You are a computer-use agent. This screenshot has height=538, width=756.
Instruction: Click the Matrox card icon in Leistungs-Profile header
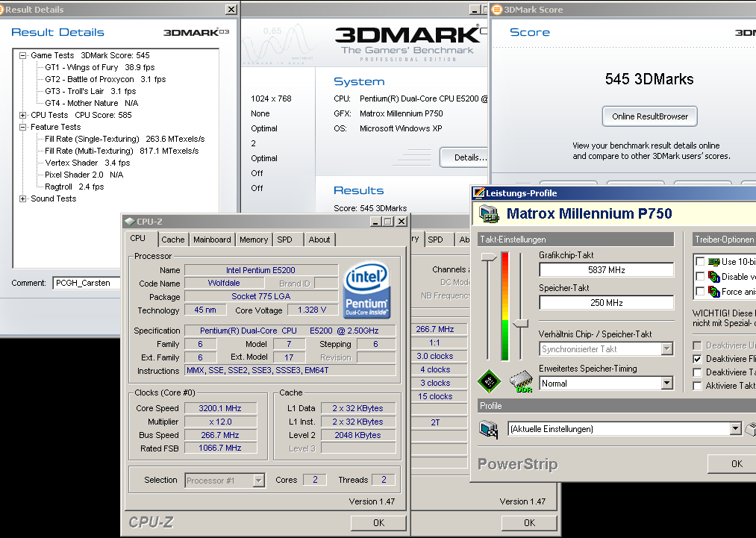click(x=490, y=213)
